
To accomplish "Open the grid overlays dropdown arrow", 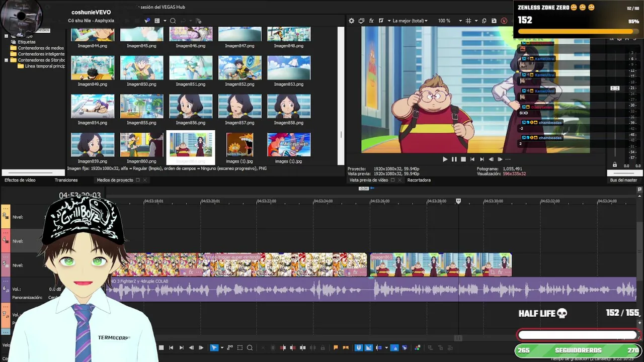I will pyautogui.click(x=475, y=21).
